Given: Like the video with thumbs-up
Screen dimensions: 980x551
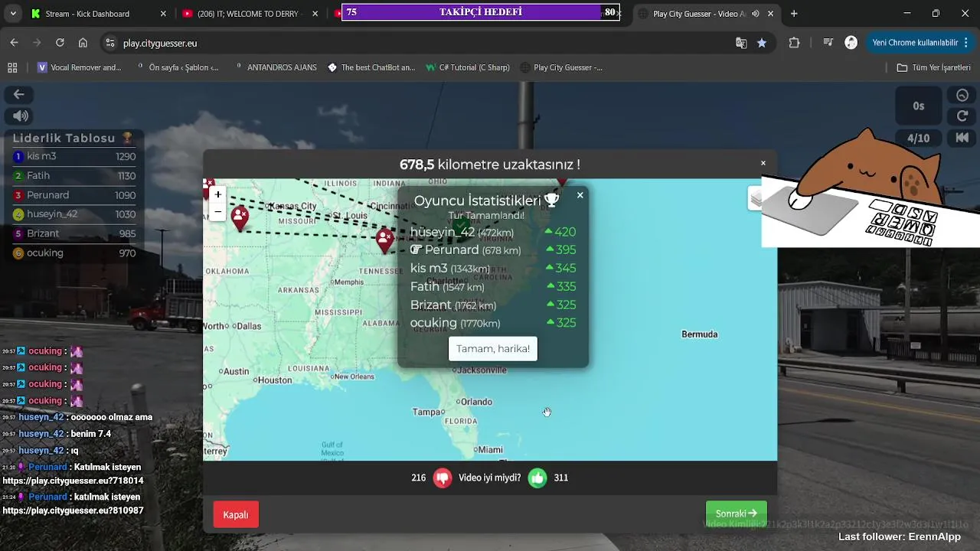Looking at the screenshot, I should coord(537,478).
